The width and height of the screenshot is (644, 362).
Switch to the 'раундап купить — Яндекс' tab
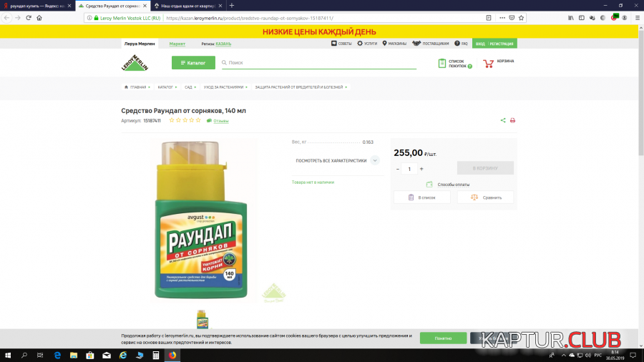[x=36, y=5]
